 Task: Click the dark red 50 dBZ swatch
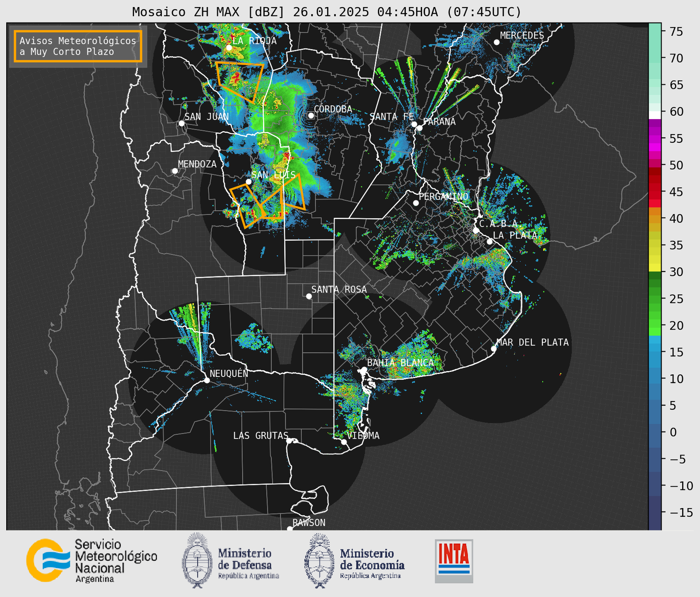(655, 171)
